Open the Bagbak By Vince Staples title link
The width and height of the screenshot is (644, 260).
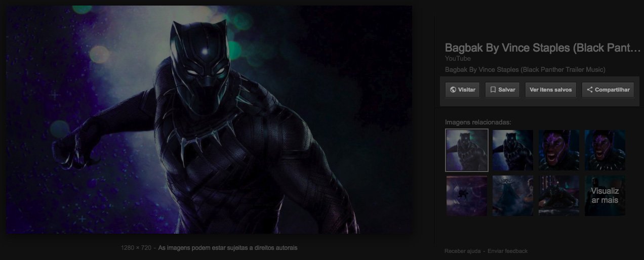pyautogui.click(x=542, y=48)
